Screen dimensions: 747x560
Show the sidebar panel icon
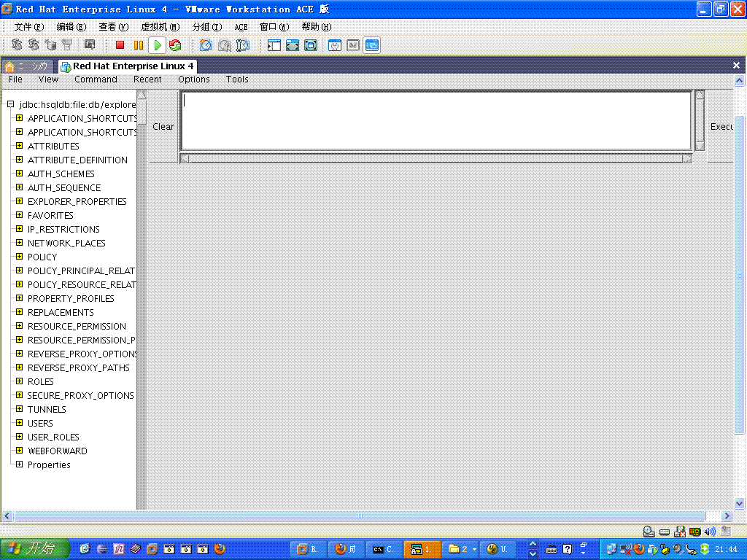click(274, 45)
